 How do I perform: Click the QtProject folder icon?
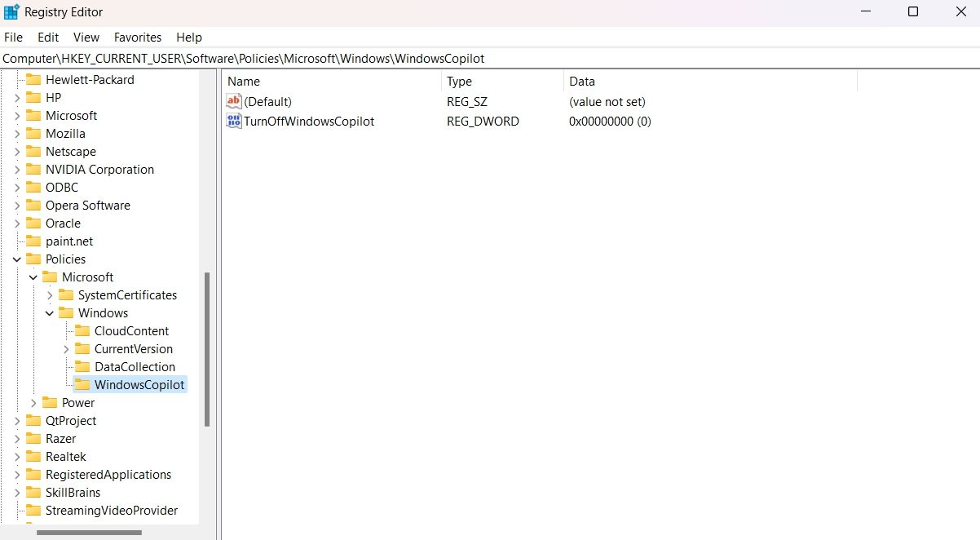[x=33, y=421]
